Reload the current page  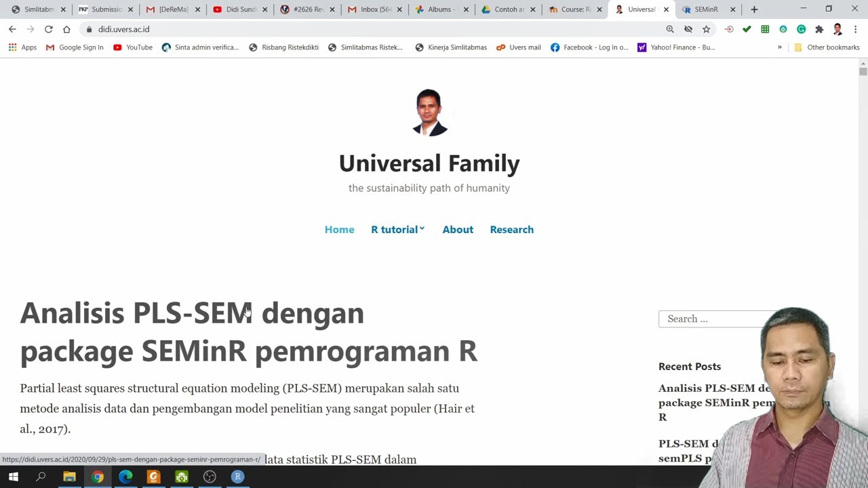click(48, 29)
